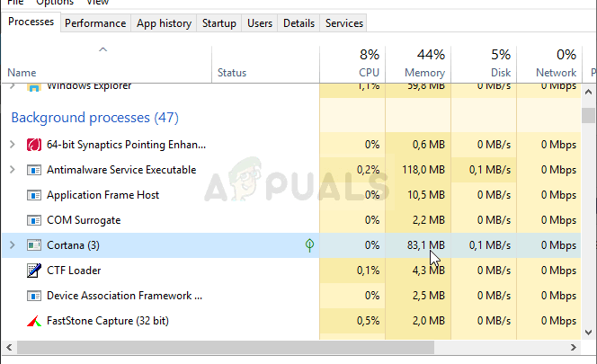Sort processes by CPU column header
The width and height of the screenshot is (597, 364).
352,63
